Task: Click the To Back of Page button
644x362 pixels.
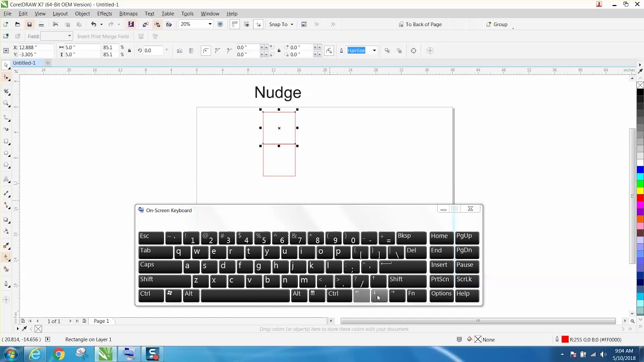Action: pyautogui.click(x=420, y=24)
